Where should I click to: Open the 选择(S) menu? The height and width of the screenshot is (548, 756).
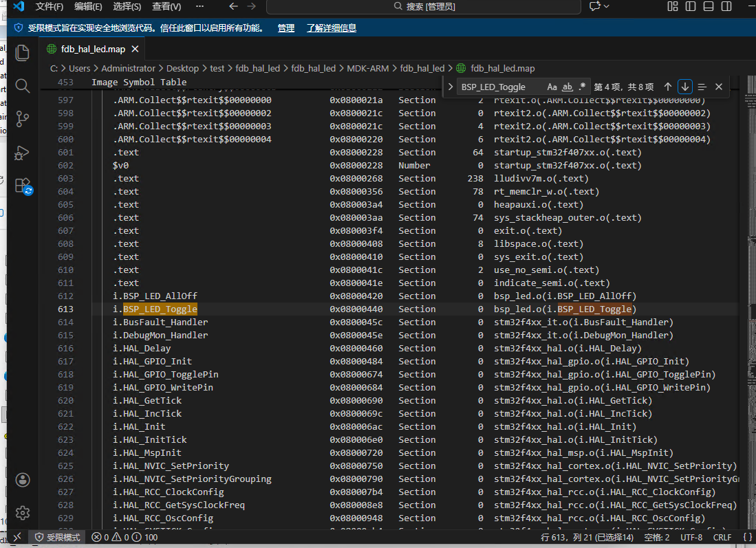coord(127,6)
